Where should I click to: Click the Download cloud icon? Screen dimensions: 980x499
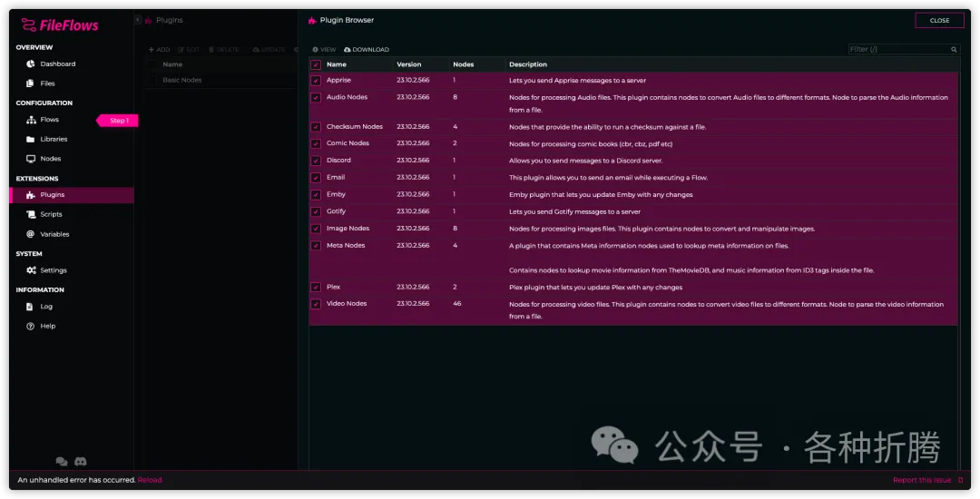347,49
